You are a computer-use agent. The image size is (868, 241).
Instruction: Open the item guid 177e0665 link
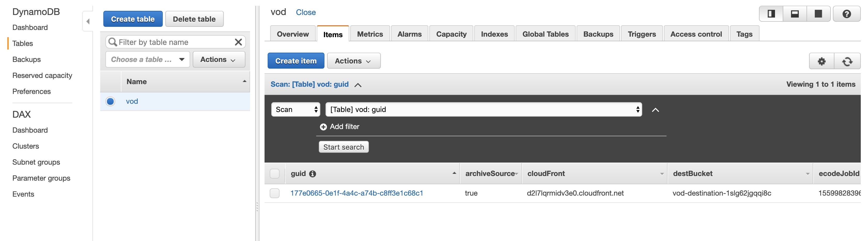(x=357, y=193)
